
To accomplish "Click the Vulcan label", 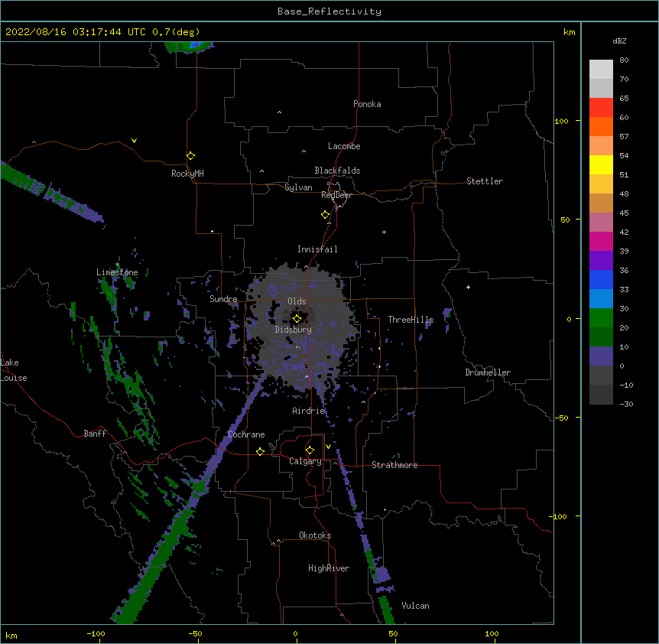I will pyautogui.click(x=415, y=606).
